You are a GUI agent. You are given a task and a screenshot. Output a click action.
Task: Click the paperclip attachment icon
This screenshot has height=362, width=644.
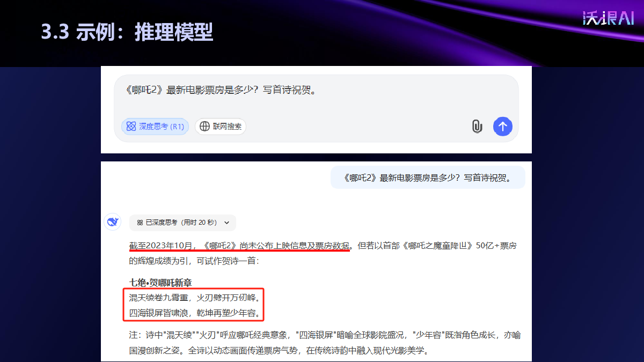coord(477,127)
